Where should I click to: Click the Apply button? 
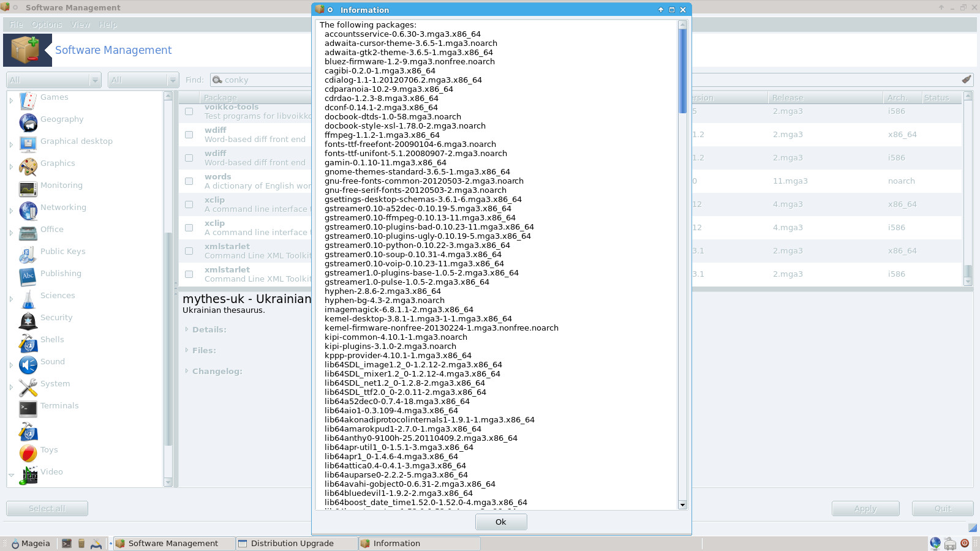pos(865,508)
